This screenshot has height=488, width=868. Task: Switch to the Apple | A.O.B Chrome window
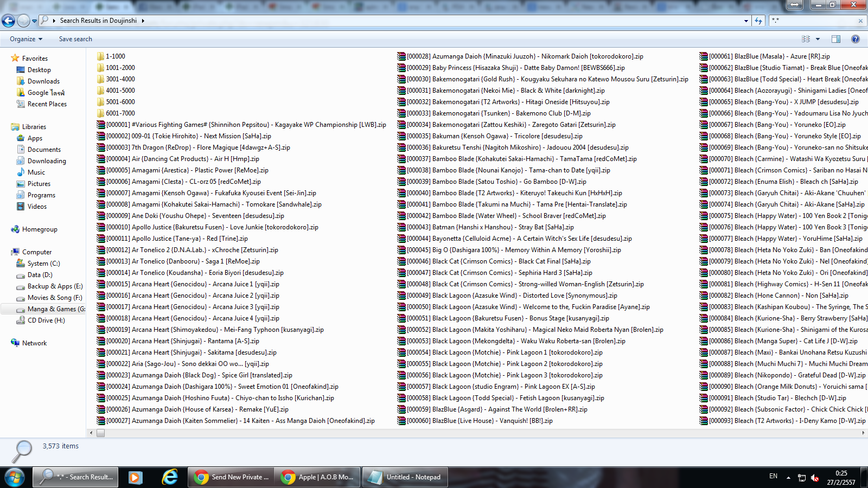point(318,477)
